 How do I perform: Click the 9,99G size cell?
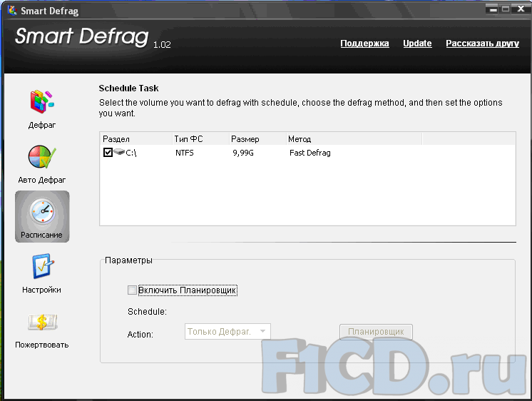(x=243, y=153)
